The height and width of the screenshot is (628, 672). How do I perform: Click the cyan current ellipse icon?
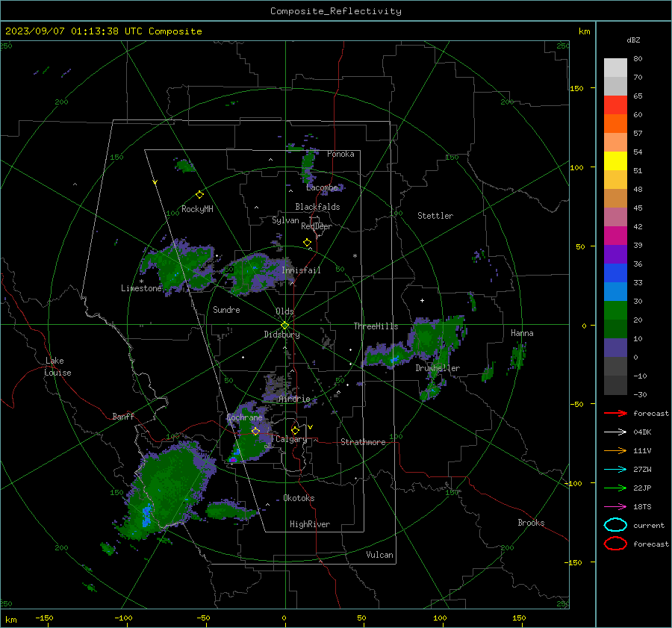point(615,525)
